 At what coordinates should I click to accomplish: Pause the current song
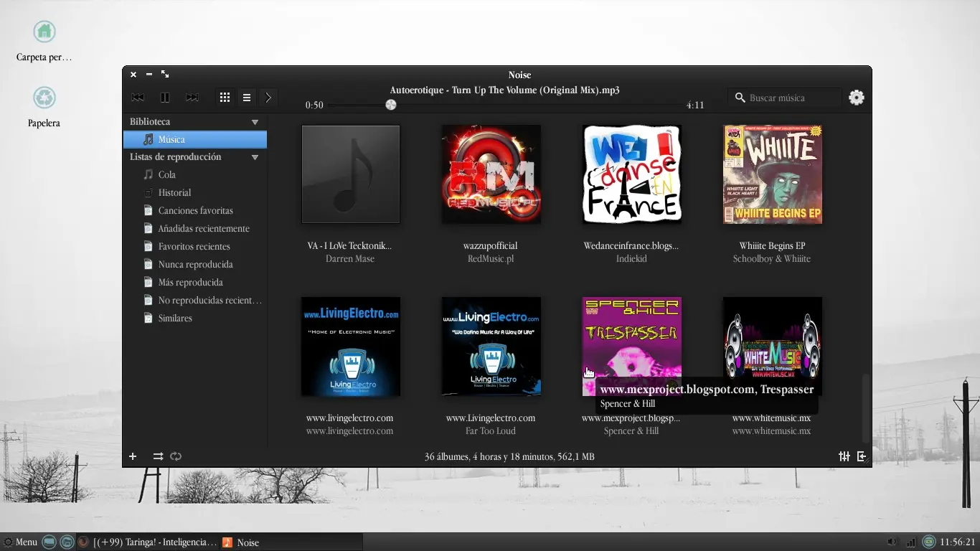click(x=164, y=98)
